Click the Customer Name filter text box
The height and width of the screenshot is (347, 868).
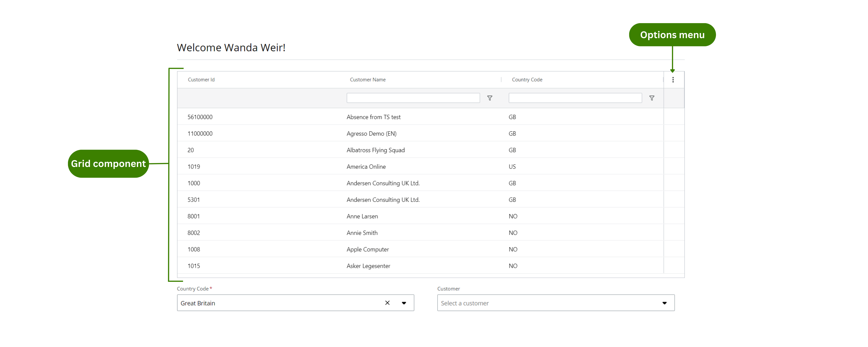coord(413,98)
